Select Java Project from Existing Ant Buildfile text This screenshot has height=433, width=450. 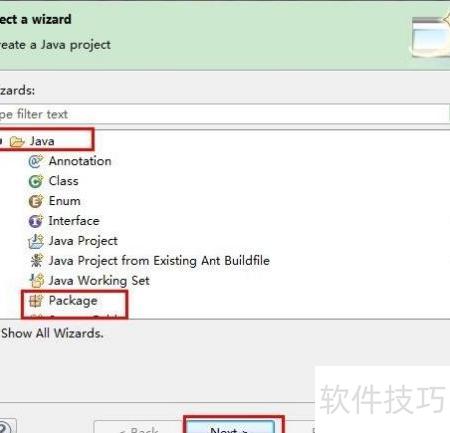point(159,261)
